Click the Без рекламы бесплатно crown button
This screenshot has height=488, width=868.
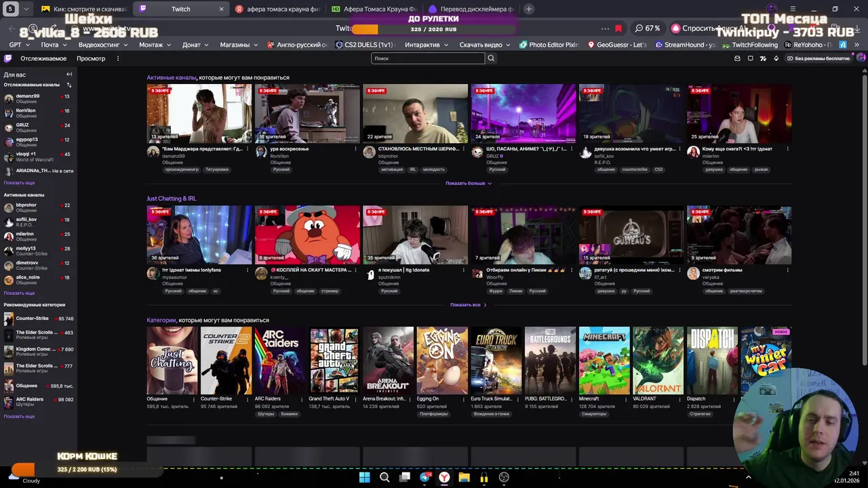[x=818, y=58]
